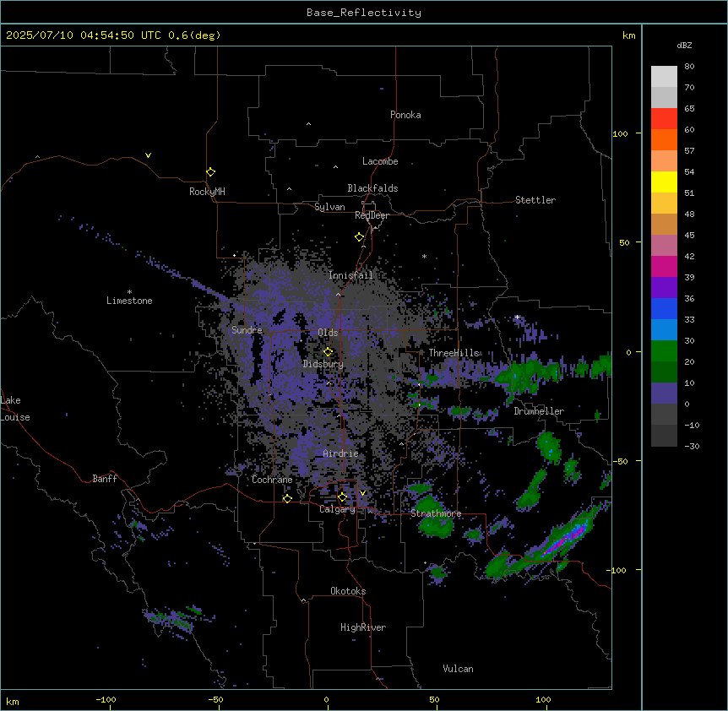Click the Strathmore label

click(436, 513)
